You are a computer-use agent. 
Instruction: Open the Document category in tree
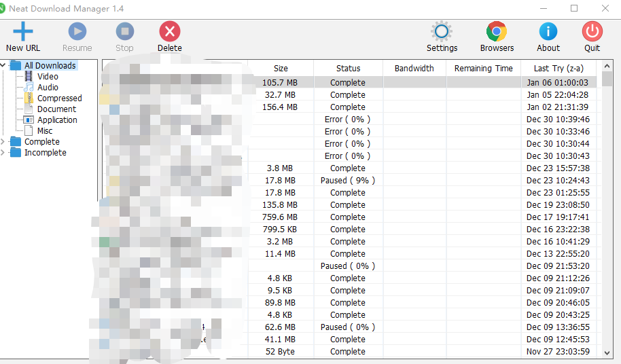56,109
